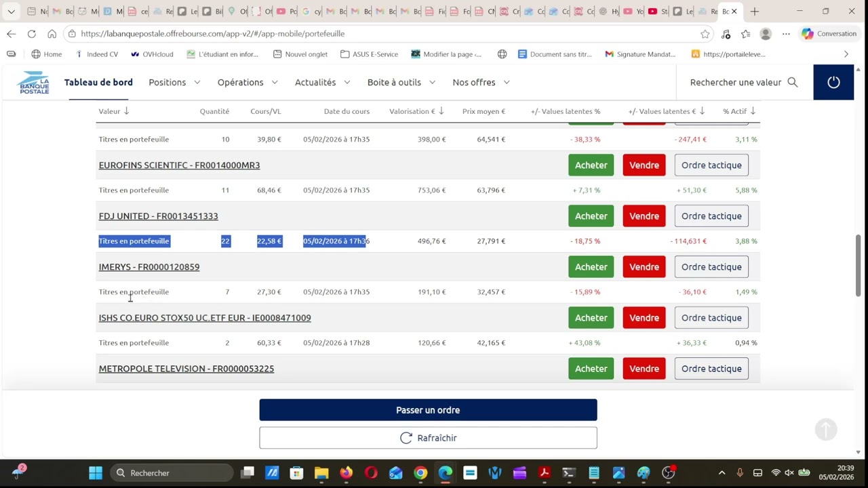Click the Passer un ordre button
This screenshot has height=488, width=868.
[x=428, y=410]
